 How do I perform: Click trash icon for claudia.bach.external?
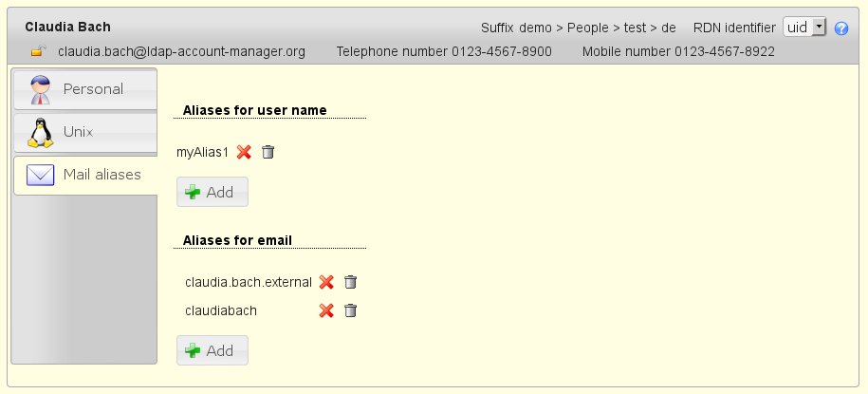click(350, 282)
